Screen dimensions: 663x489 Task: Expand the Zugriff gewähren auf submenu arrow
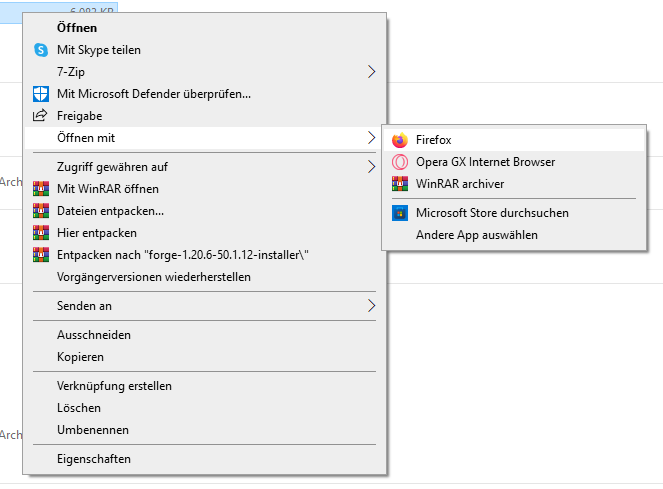(371, 166)
